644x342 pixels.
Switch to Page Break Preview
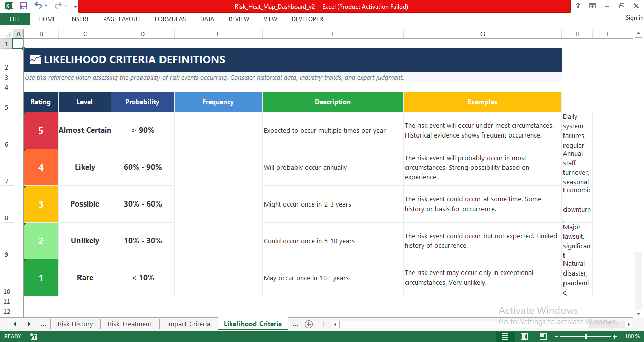point(543,336)
